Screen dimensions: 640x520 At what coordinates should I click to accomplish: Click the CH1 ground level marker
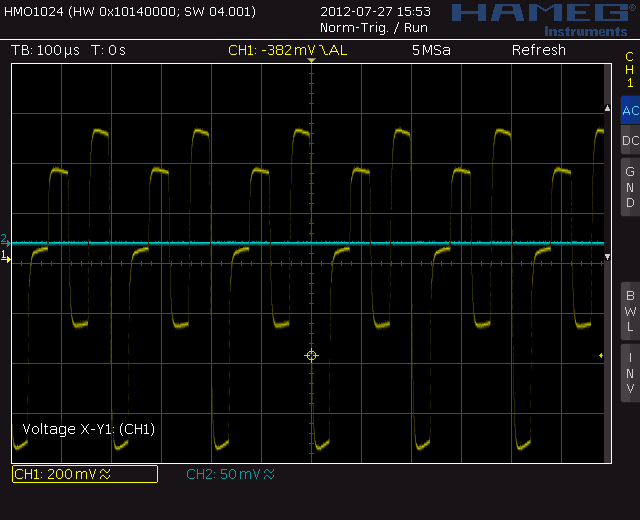tap(5, 258)
